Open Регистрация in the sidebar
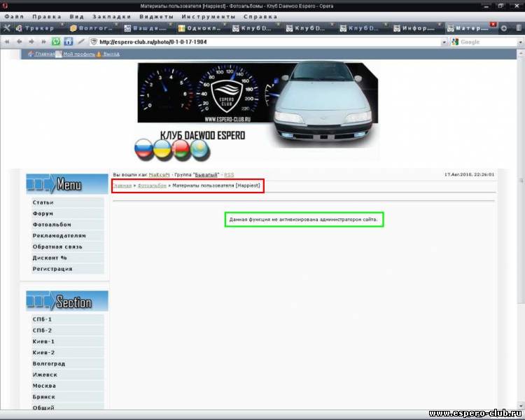The height and width of the screenshot is (420, 525). tap(68, 269)
